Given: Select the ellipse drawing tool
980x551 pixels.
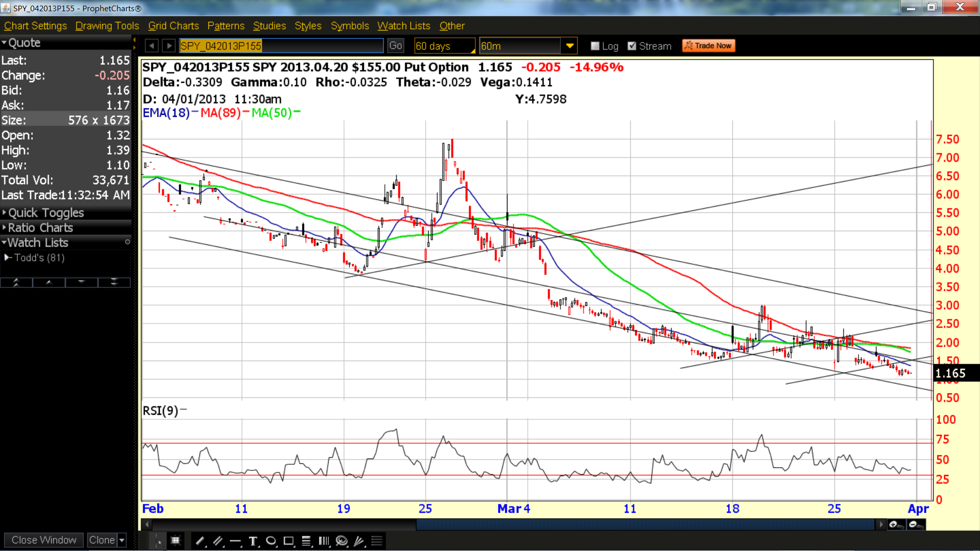Looking at the screenshot, I should [x=271, y=541].
